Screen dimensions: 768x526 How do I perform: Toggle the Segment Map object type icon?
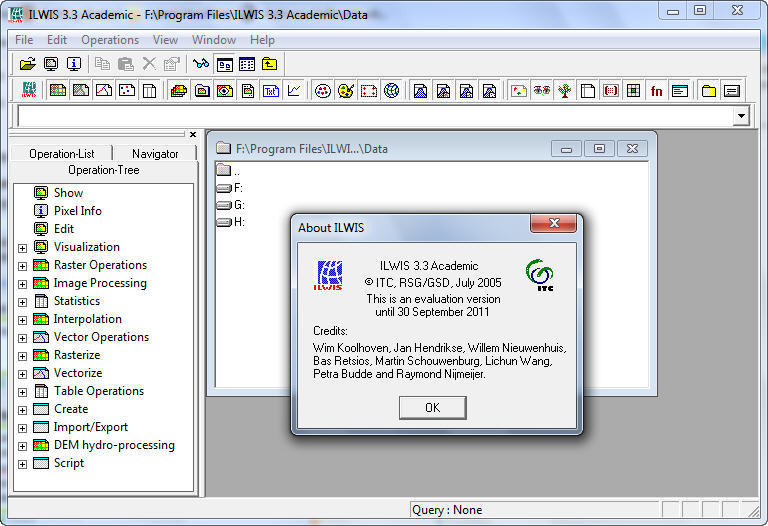[104, 90]
